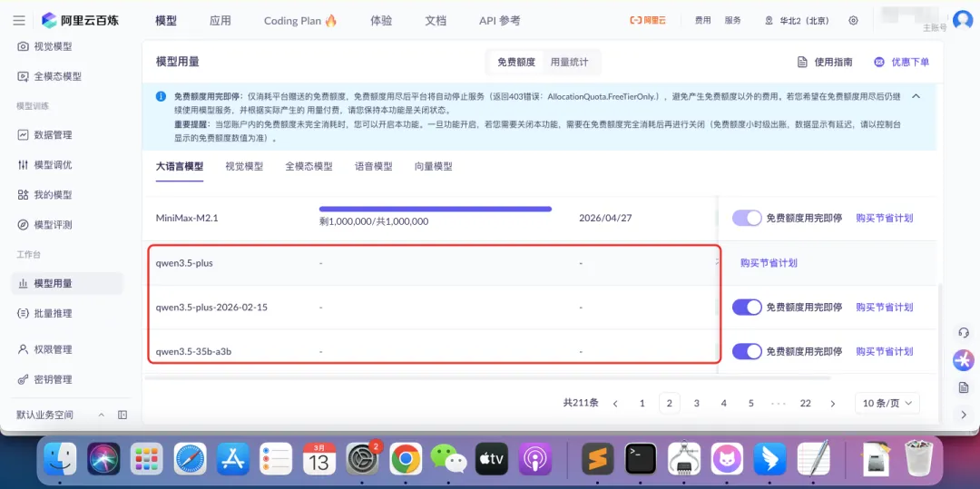980x489 pixels.
Task: Open Apple TV from the dock
Action: [x=492, y=459]
